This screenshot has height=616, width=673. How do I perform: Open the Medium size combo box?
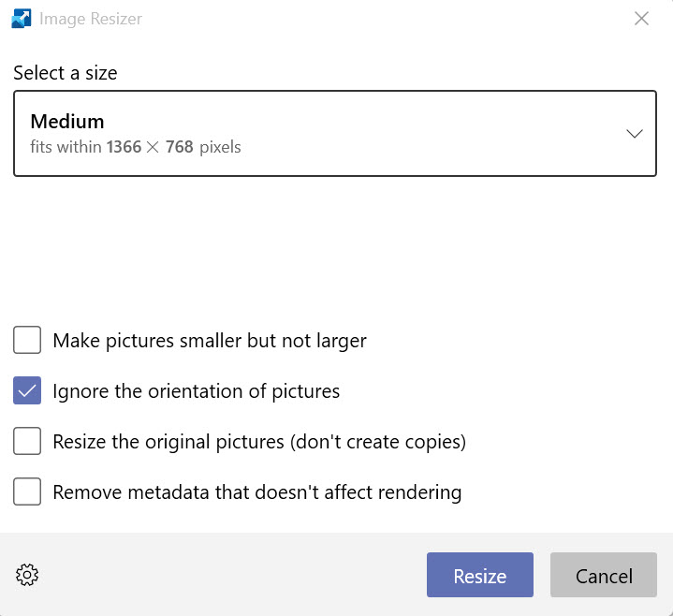(x=334, y=133)
